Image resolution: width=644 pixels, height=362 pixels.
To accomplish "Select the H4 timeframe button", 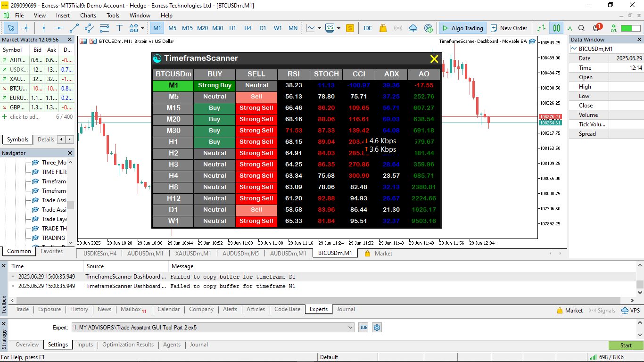I will click(x=248, y=28).
